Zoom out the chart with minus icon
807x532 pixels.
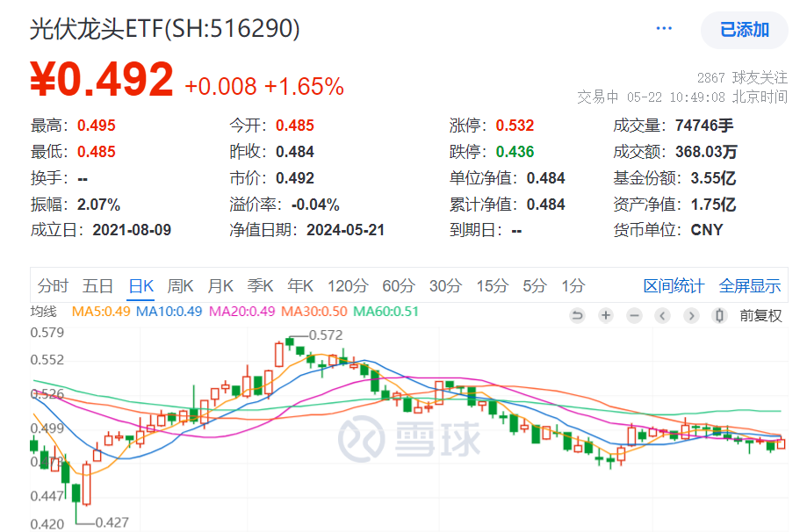[x=635, y=315]
